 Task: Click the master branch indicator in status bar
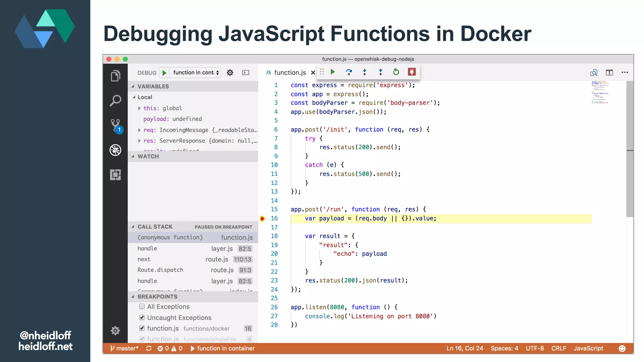124,348
